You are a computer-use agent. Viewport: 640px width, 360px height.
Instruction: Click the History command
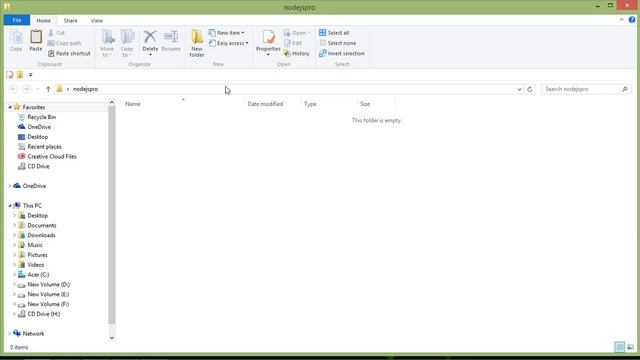pyautogui.click(x=297, y=53)
